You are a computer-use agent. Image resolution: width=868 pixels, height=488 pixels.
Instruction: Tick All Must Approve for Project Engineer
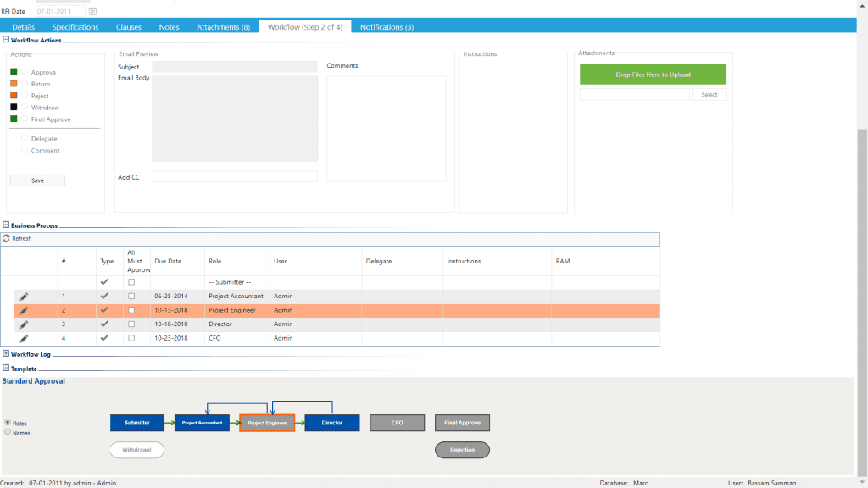[131, 310]
